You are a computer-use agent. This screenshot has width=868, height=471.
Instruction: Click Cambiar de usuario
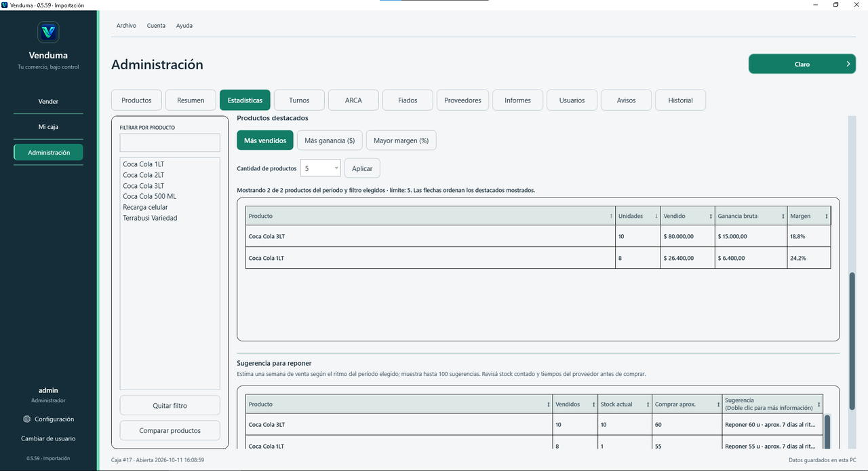point(48,438)
